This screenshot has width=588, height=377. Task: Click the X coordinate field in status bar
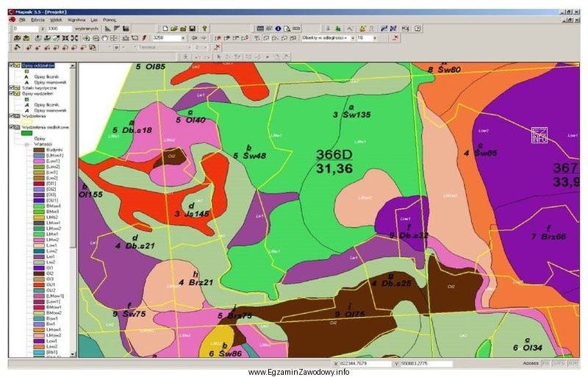click(x=365, y=364)
